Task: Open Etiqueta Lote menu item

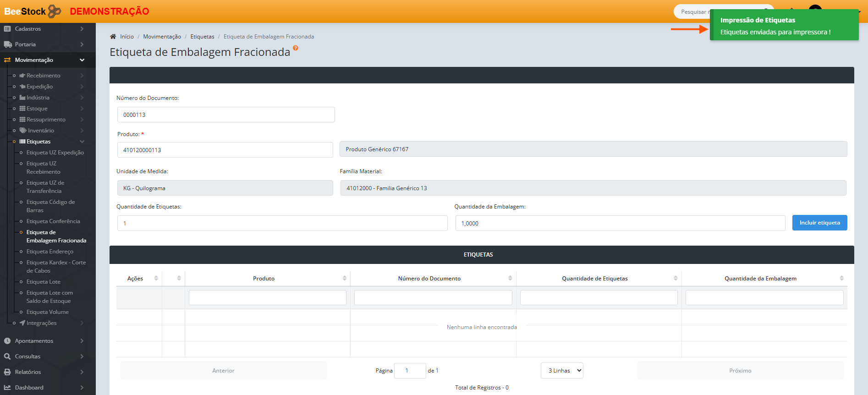Action: coord(44,282)
